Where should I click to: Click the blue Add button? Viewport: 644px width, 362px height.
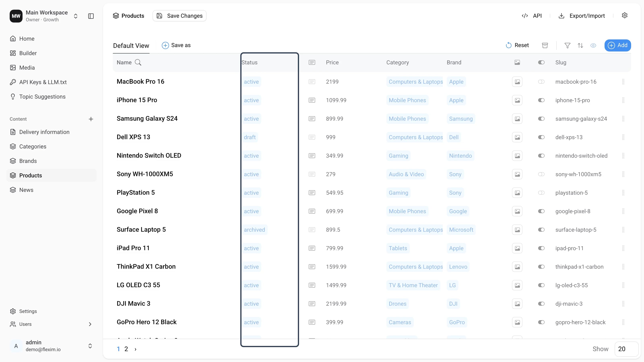(617, 45)
